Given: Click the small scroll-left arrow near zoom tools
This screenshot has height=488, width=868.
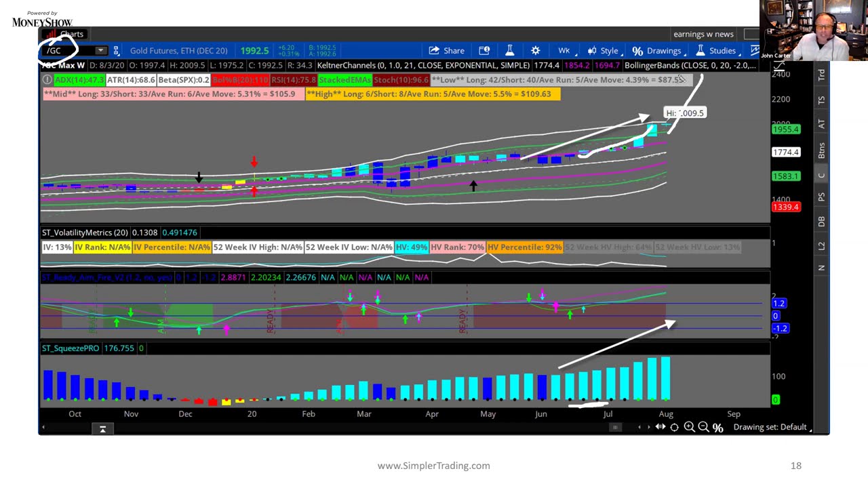Looking at the screenshot, I should click(639, 427).
